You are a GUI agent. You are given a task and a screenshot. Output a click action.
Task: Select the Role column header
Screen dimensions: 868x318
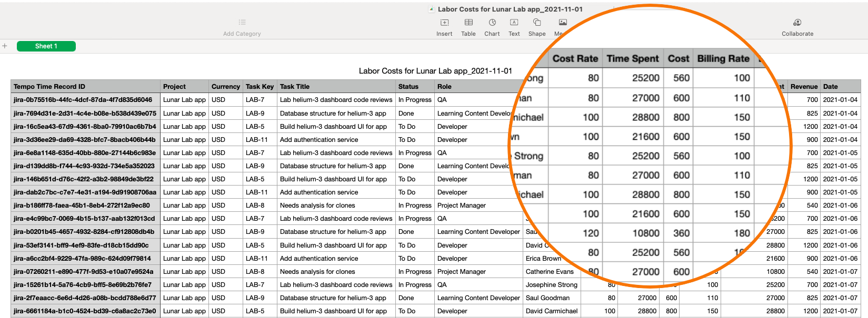(478, 87)
